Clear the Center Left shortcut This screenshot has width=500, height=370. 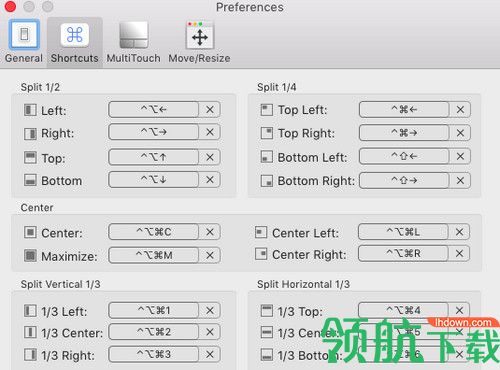[459, 232]
